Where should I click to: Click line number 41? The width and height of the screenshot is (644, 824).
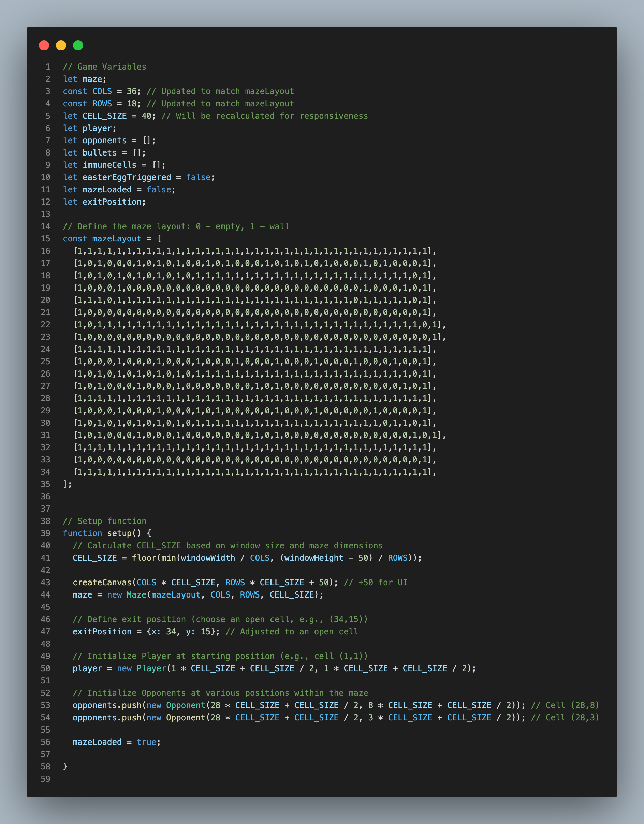(45, 558)
